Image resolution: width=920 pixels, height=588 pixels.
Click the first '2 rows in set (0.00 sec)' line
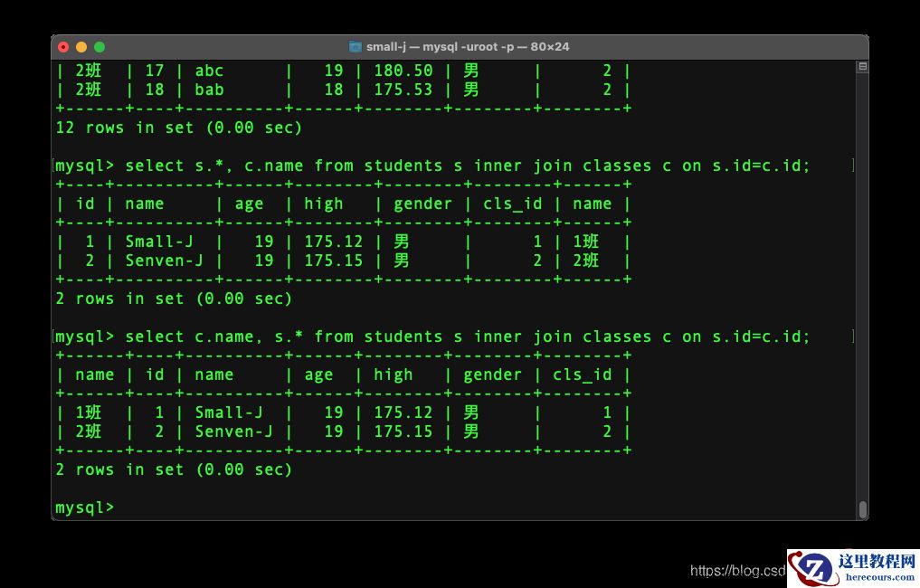pyautogui.click(x=174, y=299)
